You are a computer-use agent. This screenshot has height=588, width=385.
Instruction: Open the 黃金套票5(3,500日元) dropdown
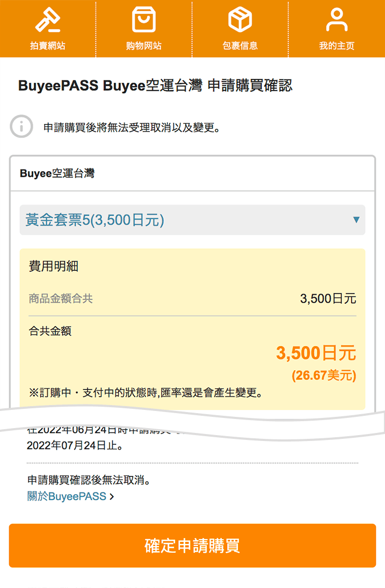point(192,220)
